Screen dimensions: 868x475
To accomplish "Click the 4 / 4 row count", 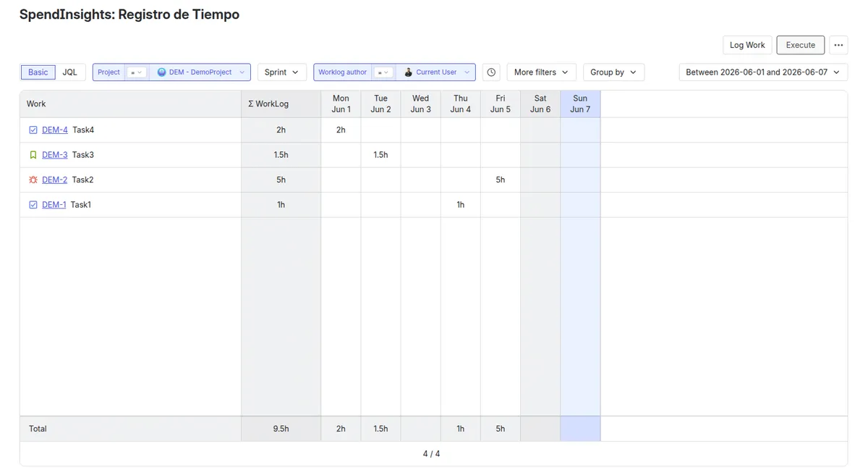I will click(431, 454).
